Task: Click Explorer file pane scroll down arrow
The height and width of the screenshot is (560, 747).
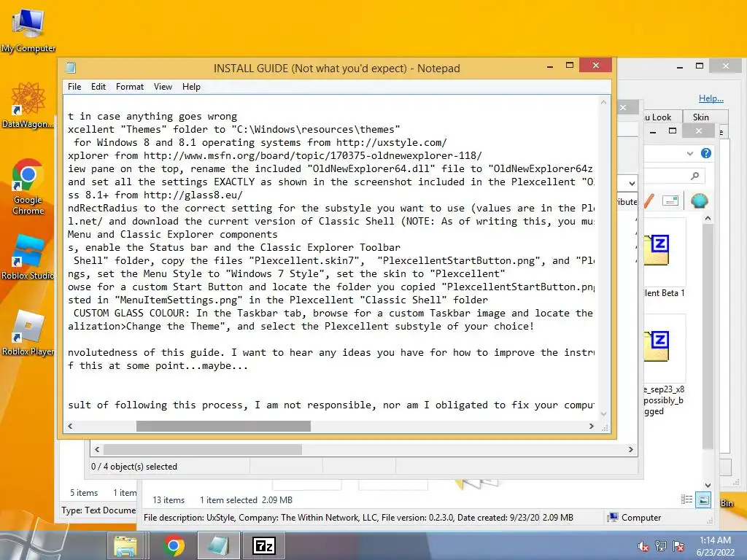Action: pyautogui.click(x=708, y=485)
